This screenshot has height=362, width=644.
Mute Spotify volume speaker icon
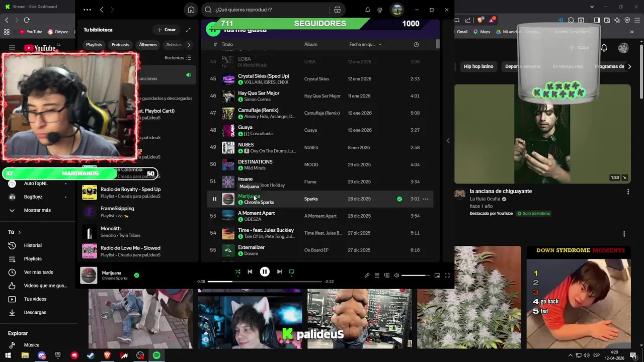pos(396,275)
